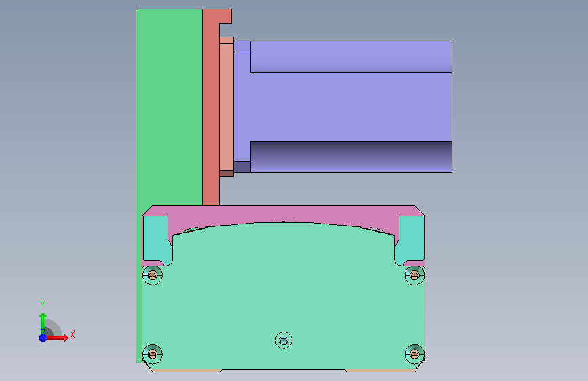
Task: Select the upper-right screw on mint block
Action: [414, 276]
